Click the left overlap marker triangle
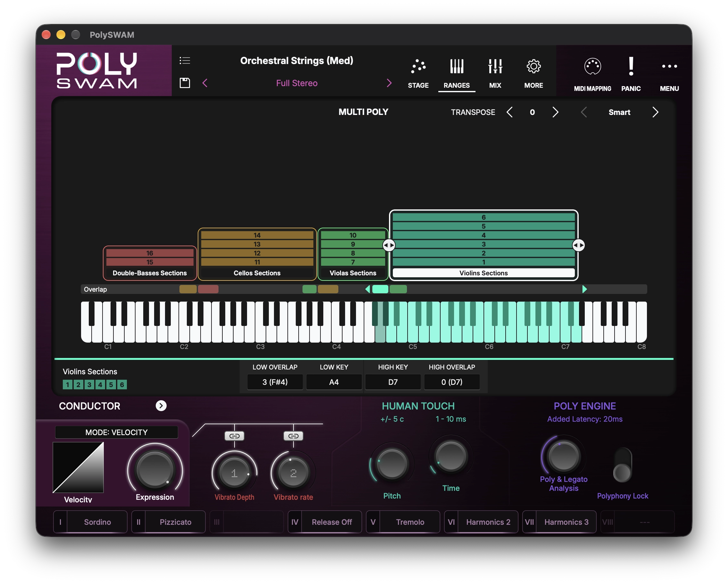 [368, 289]
